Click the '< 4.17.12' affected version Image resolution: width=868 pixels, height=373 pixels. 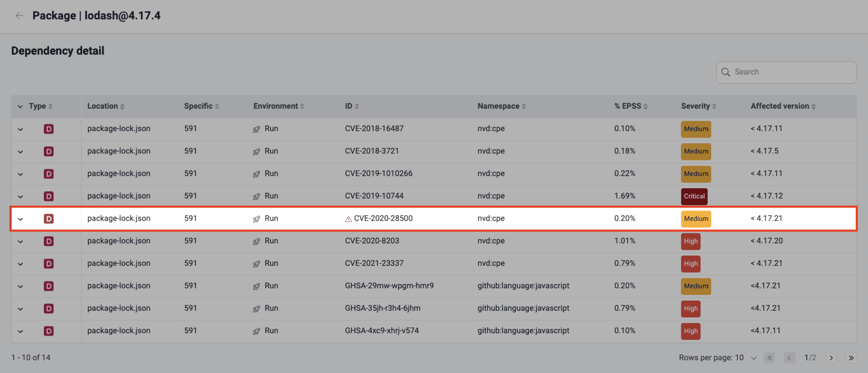point(766,196)
